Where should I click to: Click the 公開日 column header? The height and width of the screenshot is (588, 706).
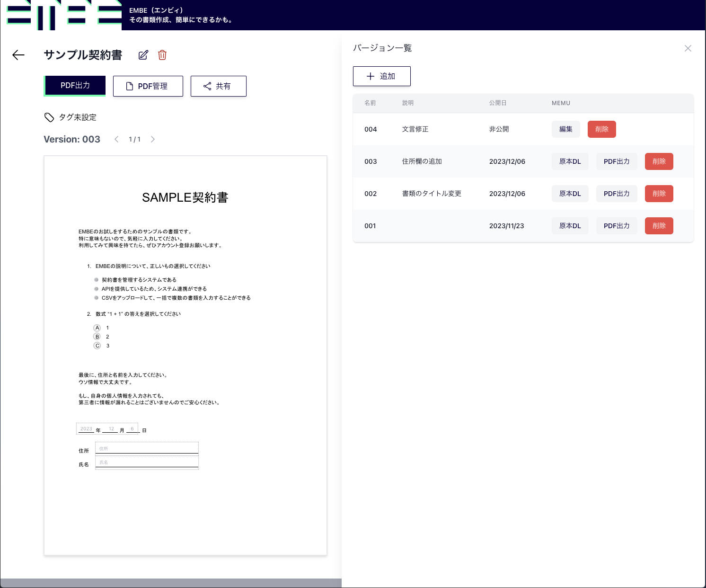pos(498,103)
